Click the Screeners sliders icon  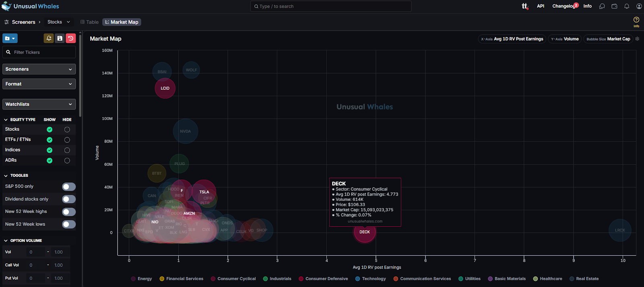6,22
